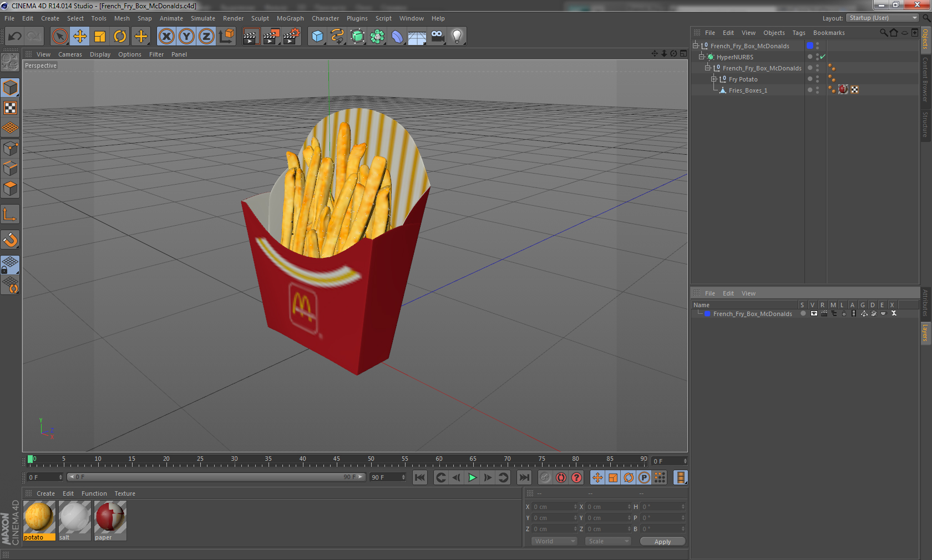Activate the Move tool
932x560 pixels.
(80, 37)
